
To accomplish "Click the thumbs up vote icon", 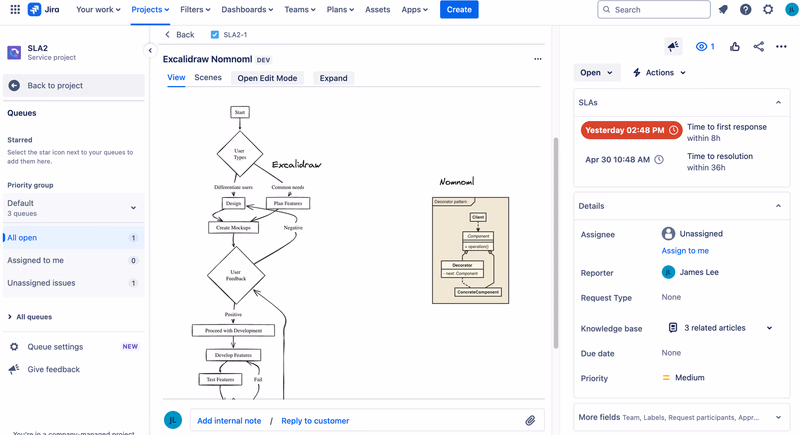I will click(x=735, y=46).
